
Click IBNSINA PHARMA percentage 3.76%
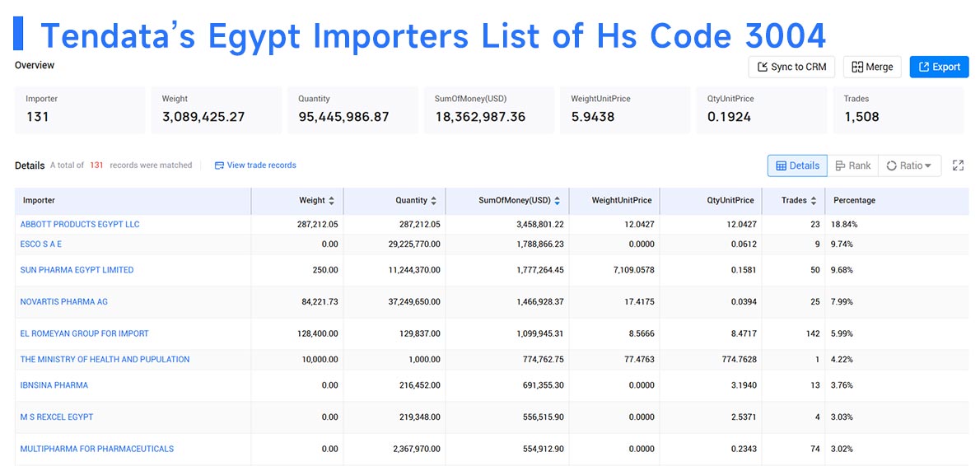coord(842,384)
